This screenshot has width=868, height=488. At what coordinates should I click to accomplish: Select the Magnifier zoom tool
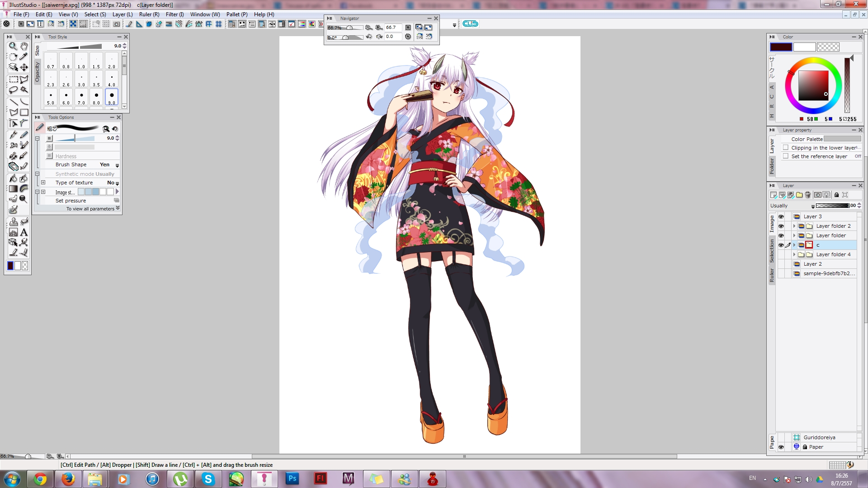(x=13, y=46)
